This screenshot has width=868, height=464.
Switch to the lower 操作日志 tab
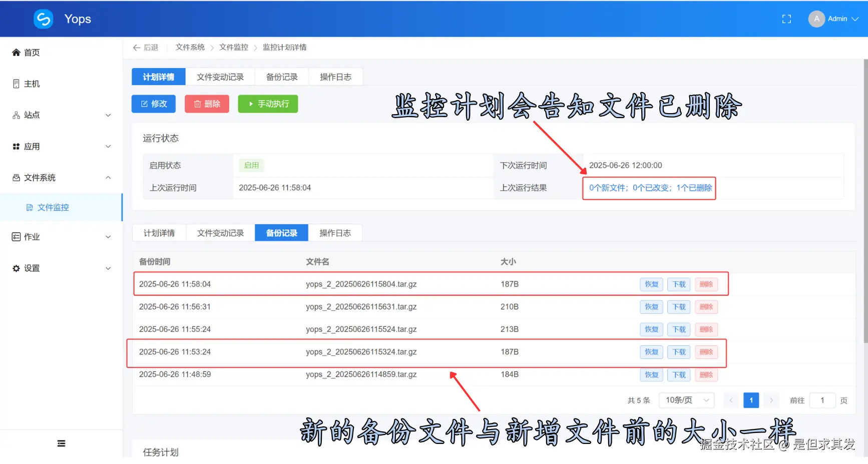point(335,233)
